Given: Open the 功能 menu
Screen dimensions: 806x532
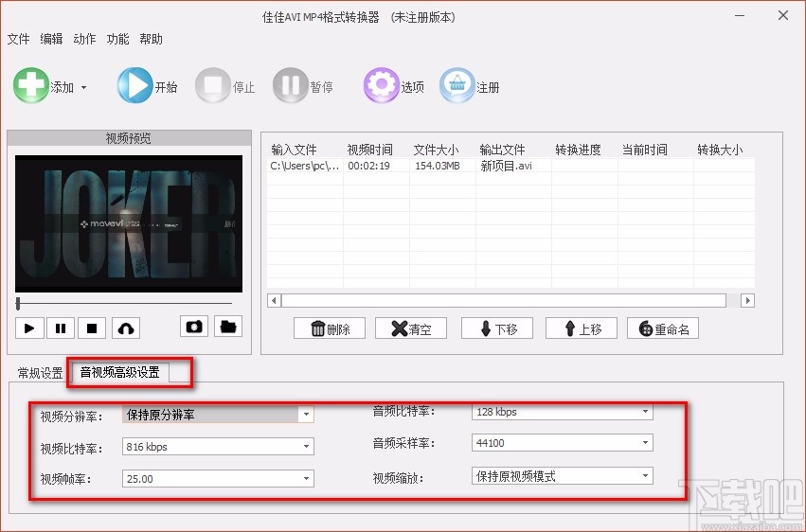Looking at the screenshot, I should coord(117,39).
